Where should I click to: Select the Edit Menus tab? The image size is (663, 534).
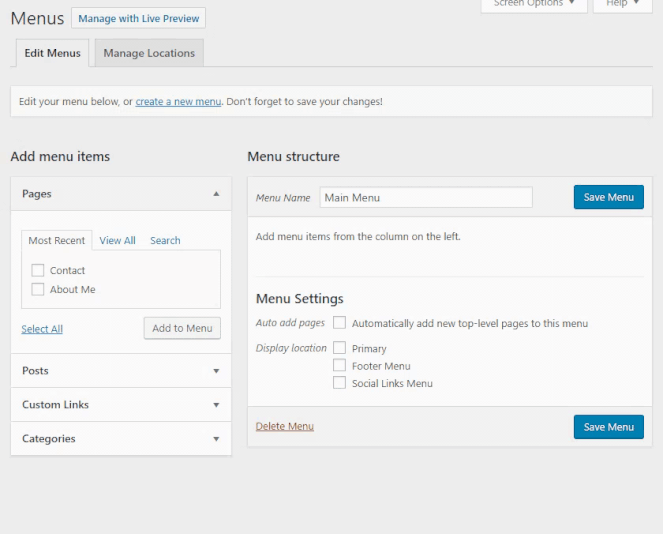click(x=52, y=53)
